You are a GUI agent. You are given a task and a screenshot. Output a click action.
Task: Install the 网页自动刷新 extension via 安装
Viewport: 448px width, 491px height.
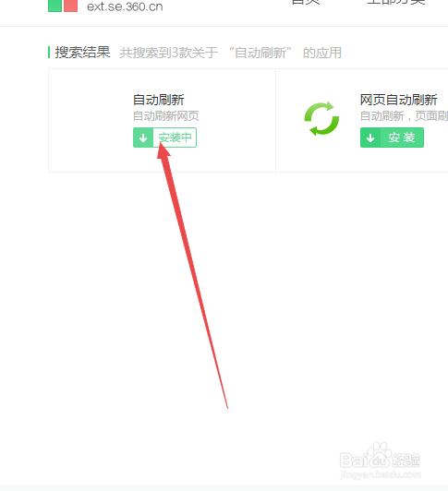coord(392,138)
